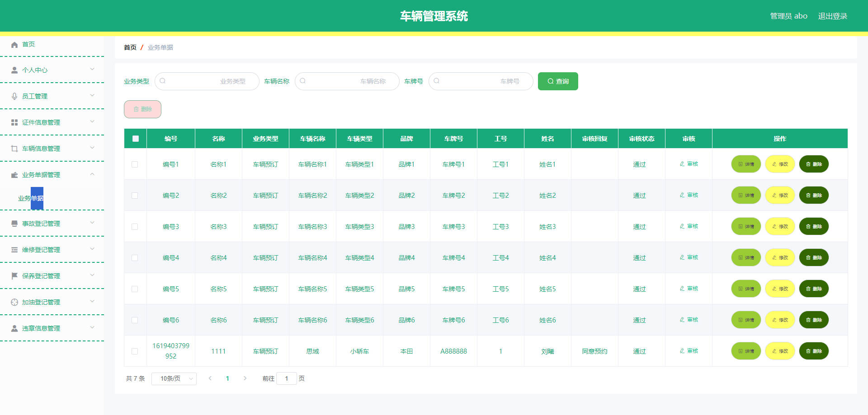Click 修改 button for row 编号2

[x=780, y=195]
